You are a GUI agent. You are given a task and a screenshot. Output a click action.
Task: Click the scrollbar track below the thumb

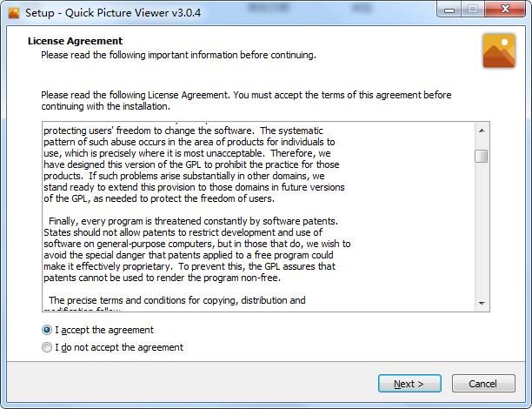coord(481,235)
